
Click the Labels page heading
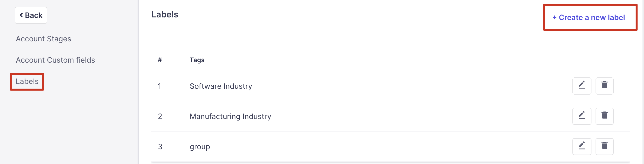tap(165, 15)
